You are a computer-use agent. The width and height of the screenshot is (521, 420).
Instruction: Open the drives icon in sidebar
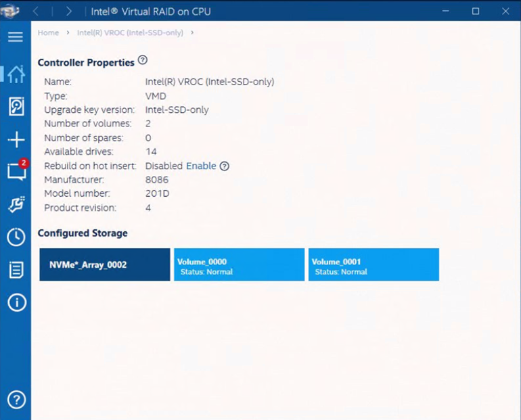[x=16, y=106]
